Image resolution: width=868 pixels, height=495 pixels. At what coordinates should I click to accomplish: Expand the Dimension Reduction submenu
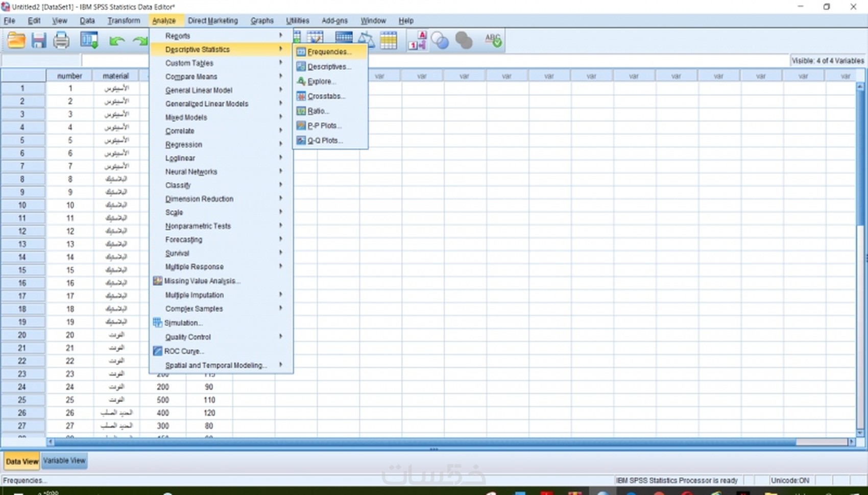(x=221, y=199)
